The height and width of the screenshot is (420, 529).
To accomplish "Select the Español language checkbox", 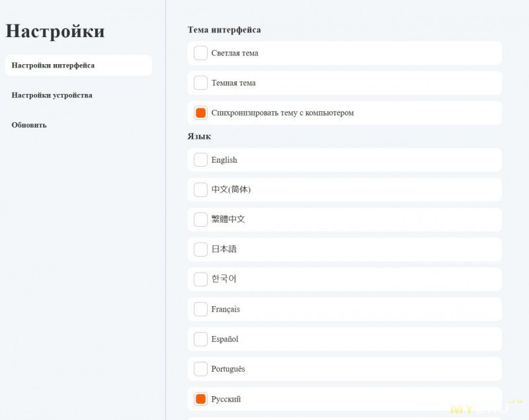I will tap(200, 339).
